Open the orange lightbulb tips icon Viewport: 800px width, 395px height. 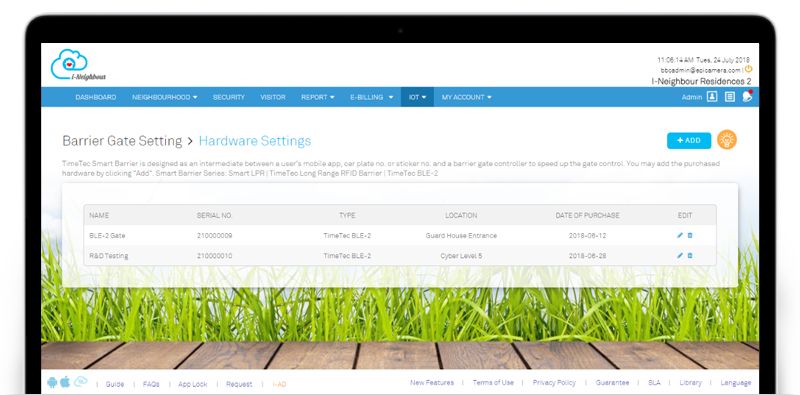(x=727, y=140)
